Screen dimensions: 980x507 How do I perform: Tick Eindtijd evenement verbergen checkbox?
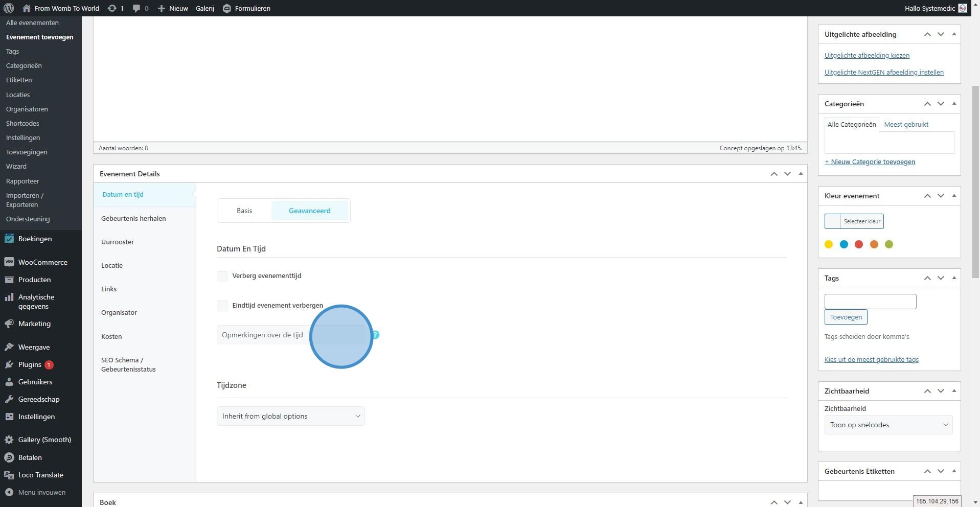(x=222, y=306)
